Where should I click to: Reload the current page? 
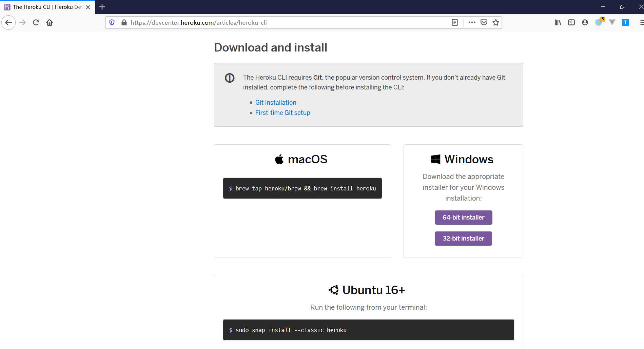tap(36, 23)
